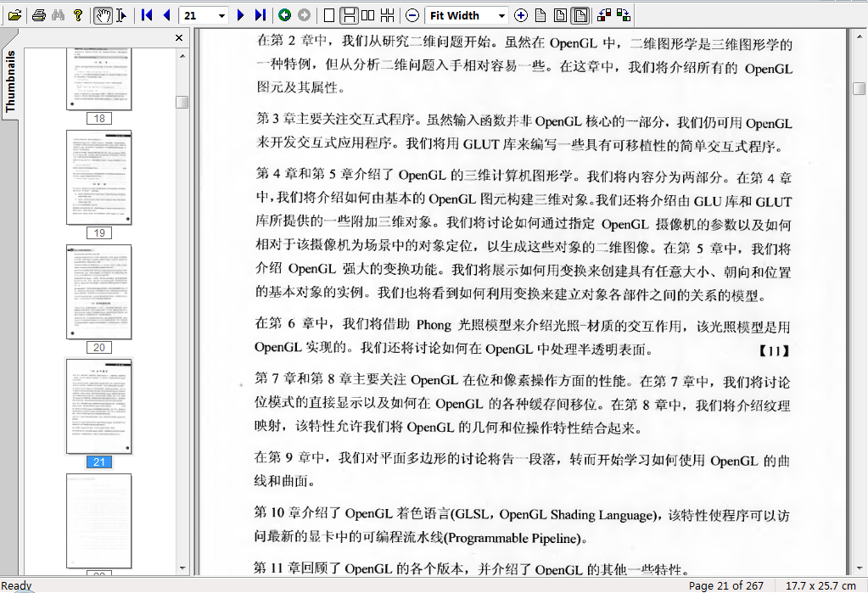Click the highlighted label '21' under thumbnail

point(99,462)
